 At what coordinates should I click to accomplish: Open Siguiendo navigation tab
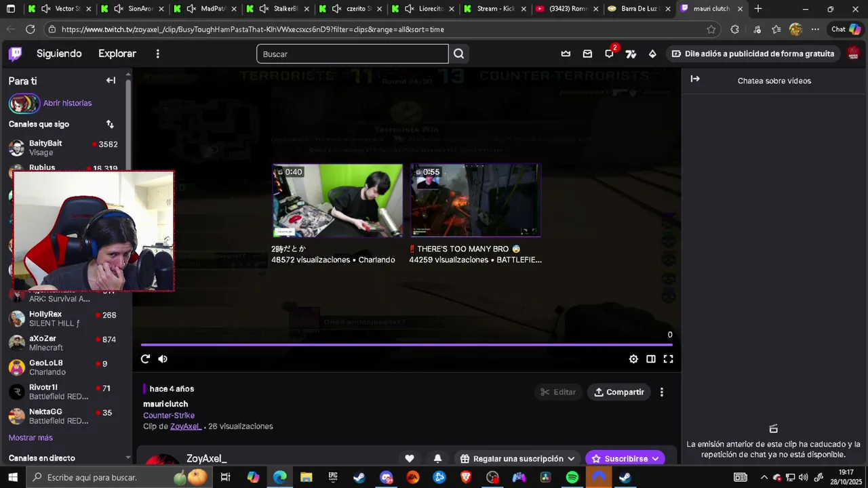[x=59, y=54]
